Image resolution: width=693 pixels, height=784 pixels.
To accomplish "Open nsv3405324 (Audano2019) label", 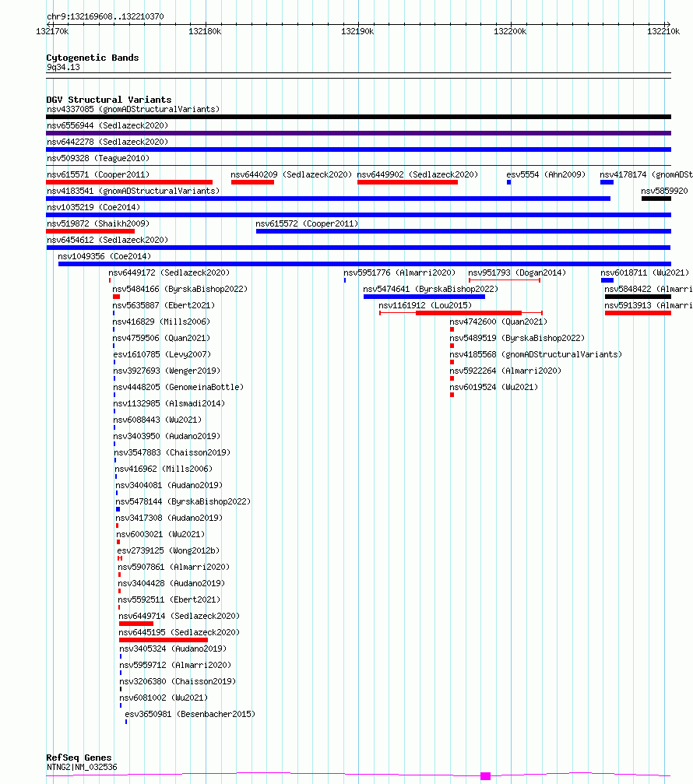I will click(x=173, y=649).
